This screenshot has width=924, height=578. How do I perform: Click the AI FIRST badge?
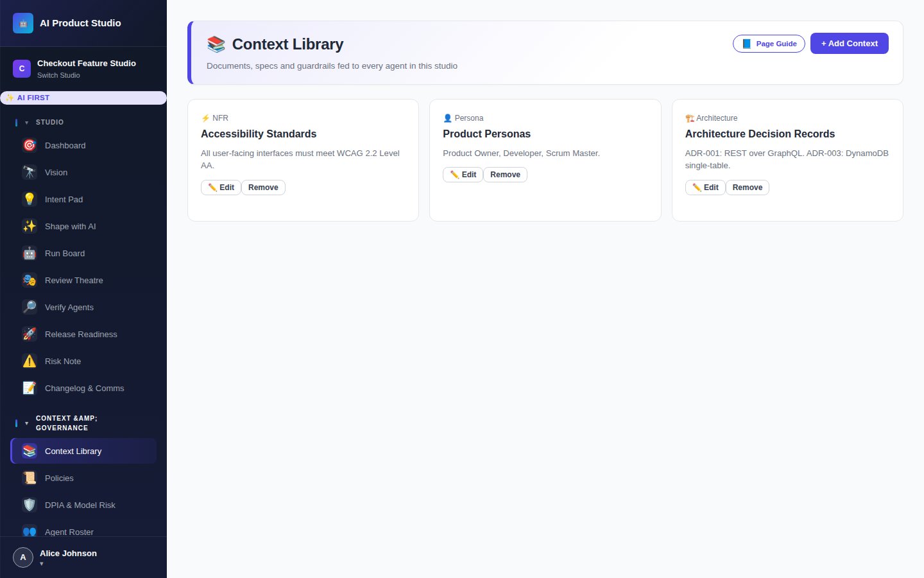click(83, 98)
